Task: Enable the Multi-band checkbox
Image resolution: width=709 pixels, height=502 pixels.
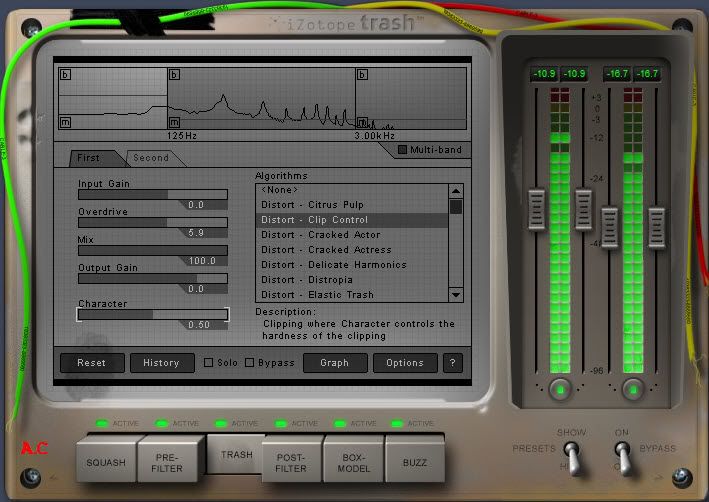Action: [x=403, y=150]
